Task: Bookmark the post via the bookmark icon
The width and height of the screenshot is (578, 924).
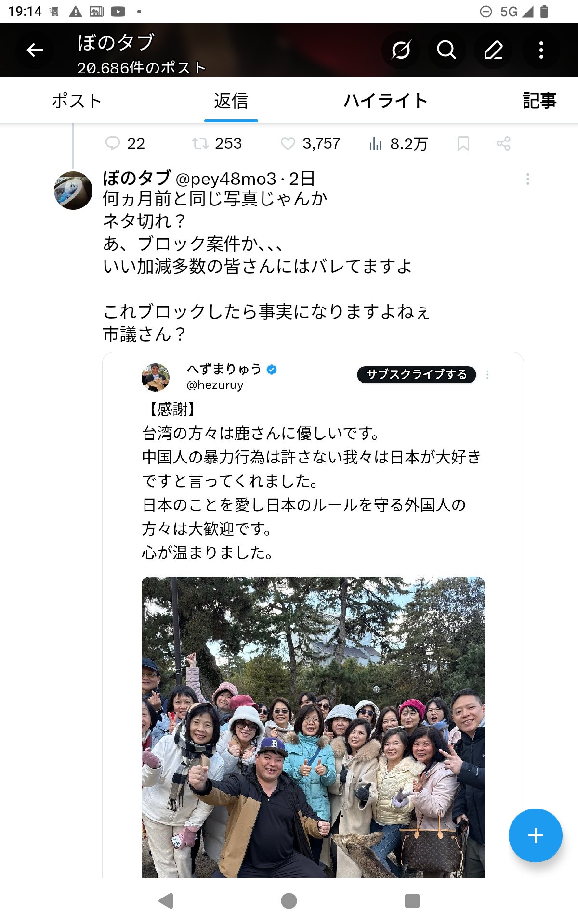Action: (x=463, y=143)
